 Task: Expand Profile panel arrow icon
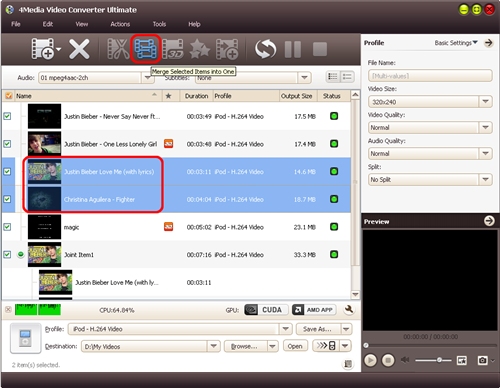489,43
